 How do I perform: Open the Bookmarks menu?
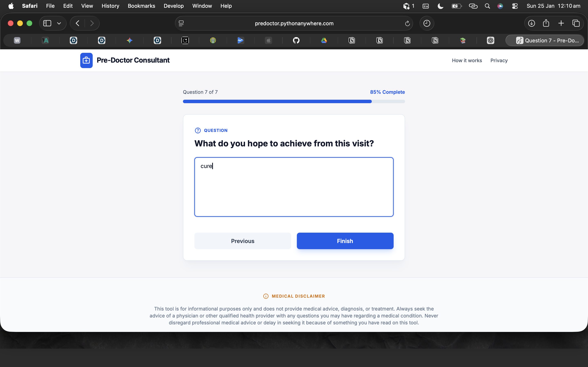(141, 6)
